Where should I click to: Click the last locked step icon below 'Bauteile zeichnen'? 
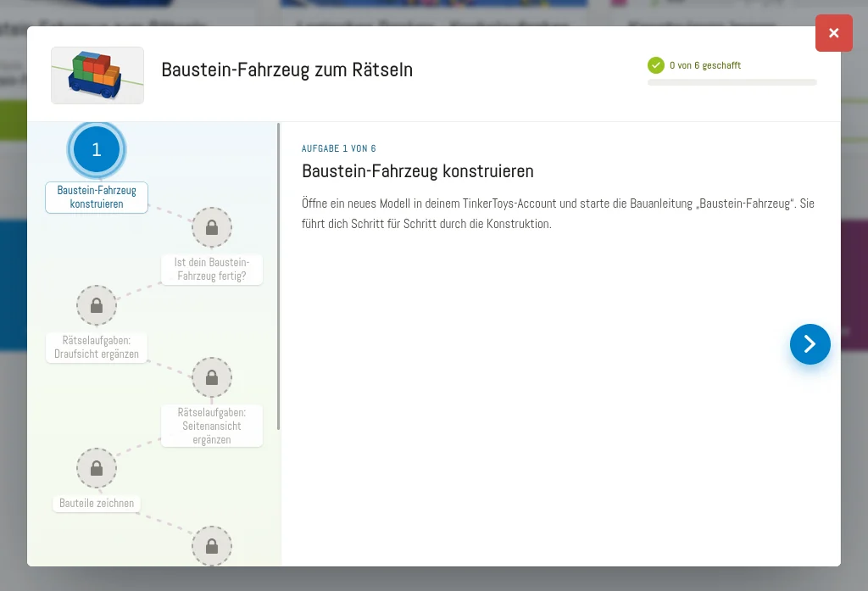212,546
